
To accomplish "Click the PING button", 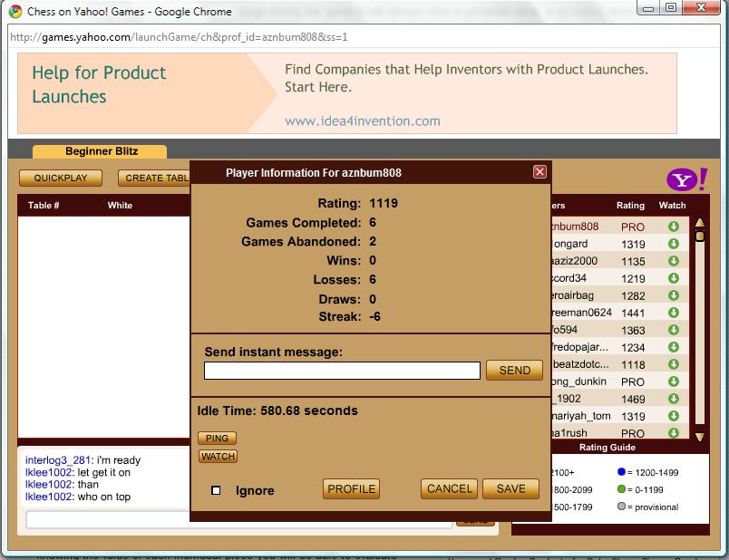I will click(217, 439).
